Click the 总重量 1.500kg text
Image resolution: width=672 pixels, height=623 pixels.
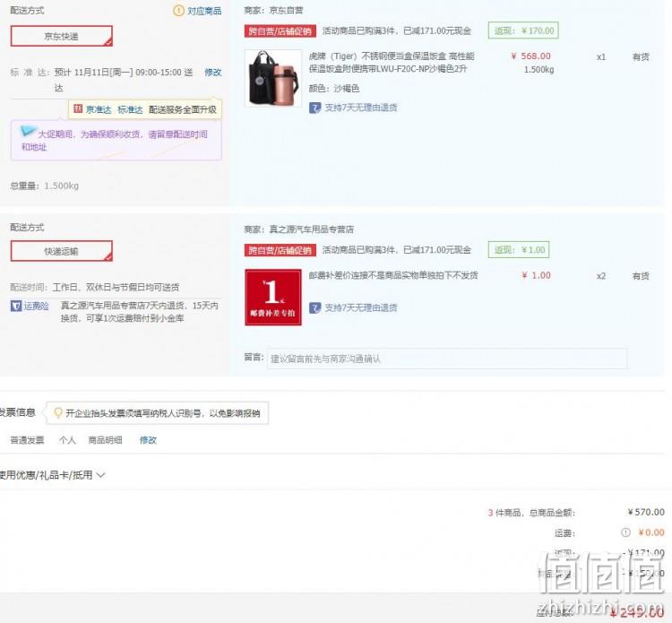click(45, 186)
